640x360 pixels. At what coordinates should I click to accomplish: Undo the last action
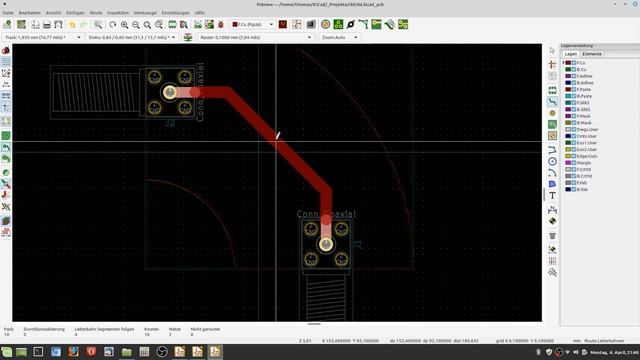coord(72,25)
